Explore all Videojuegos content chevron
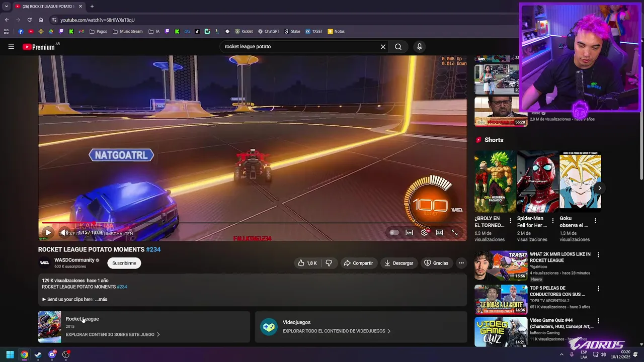The width and height of the screenshot is (644, 362). tap(389, 331)
